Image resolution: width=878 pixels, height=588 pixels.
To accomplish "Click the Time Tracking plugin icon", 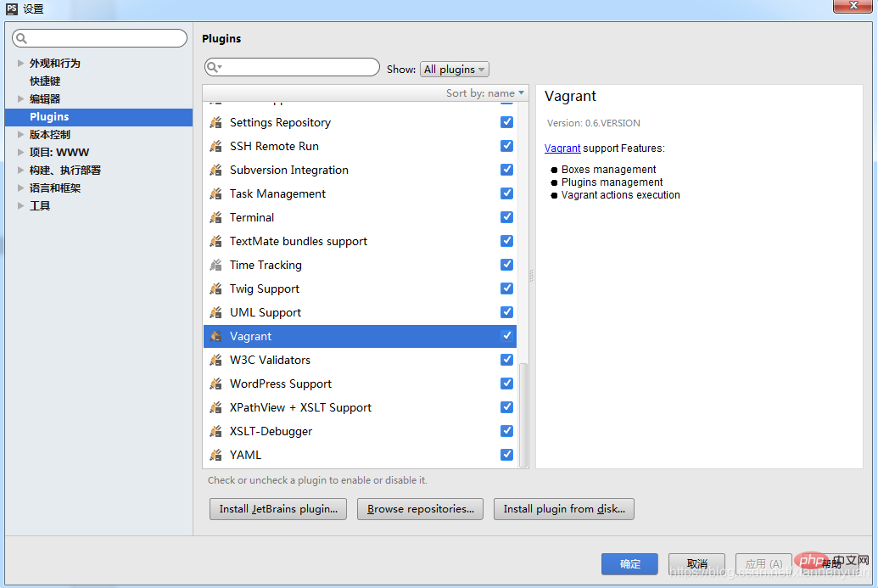I will (x=215, y=265).
